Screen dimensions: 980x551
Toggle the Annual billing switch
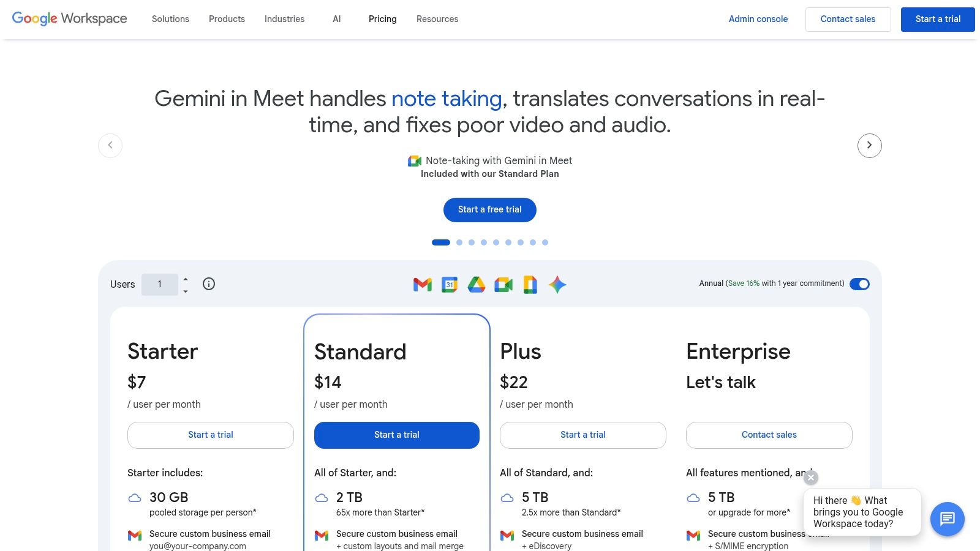point(859,284)
